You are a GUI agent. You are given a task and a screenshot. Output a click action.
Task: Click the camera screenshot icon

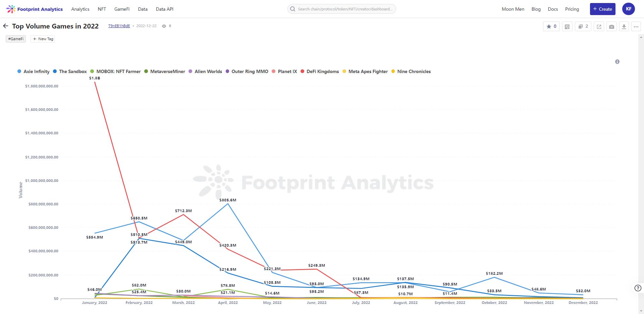click(x=611, y=26)
